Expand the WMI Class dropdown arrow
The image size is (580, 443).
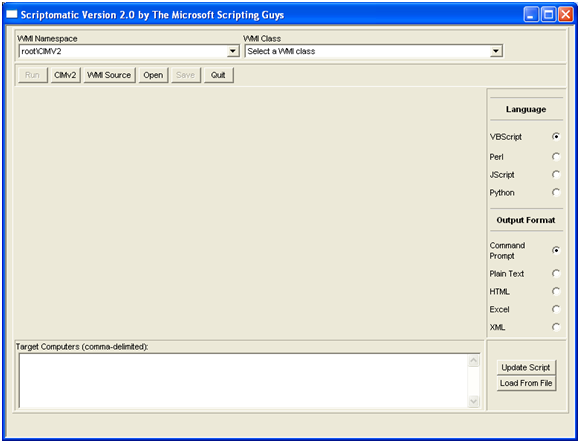[x=496, y=51]
